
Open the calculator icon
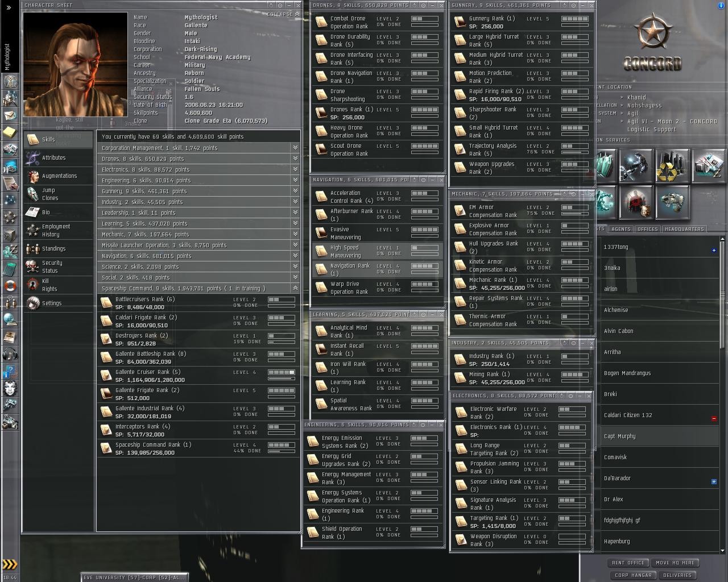point(10,268)
